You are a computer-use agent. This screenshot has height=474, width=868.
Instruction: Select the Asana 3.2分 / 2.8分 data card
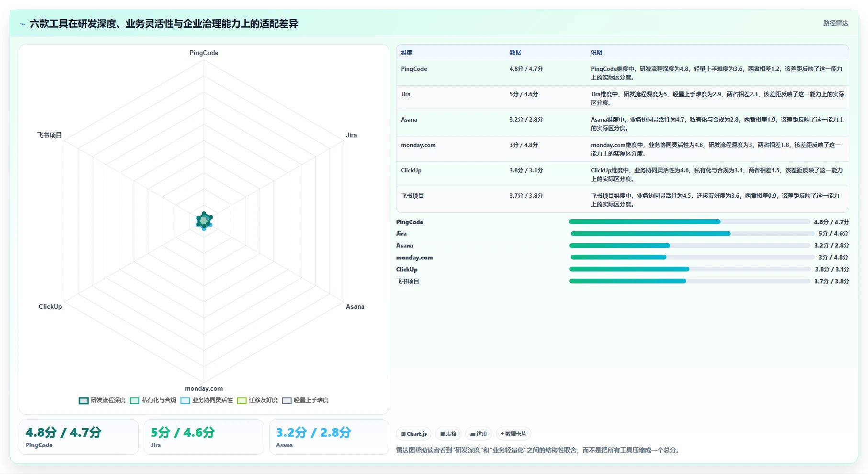pos(329,437)
